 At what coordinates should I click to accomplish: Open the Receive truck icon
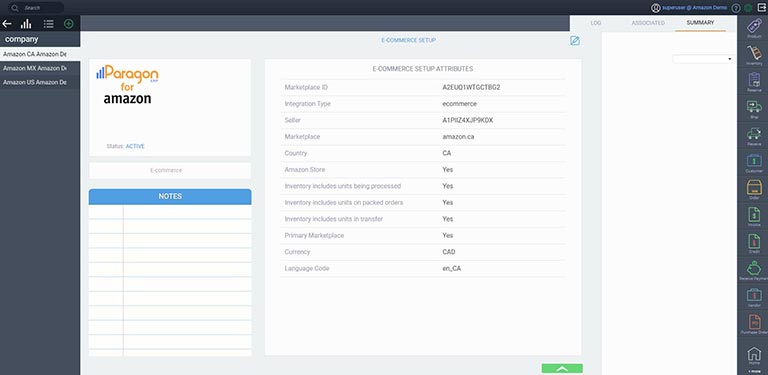(x=754, y=133)
